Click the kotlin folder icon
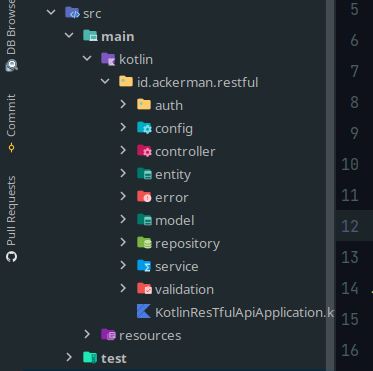Image resolution: width=373 pixels, height=371 pixels. pyautogui.click(x=108, y=59)
